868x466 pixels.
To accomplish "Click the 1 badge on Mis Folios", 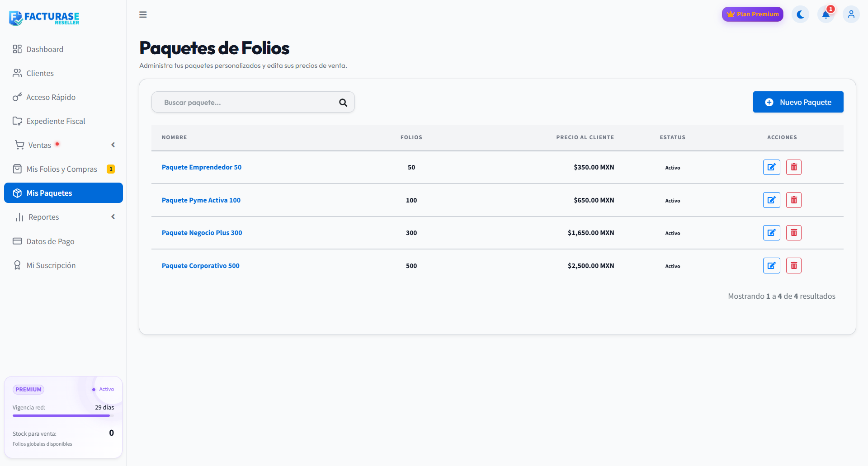I will point(111,169).
